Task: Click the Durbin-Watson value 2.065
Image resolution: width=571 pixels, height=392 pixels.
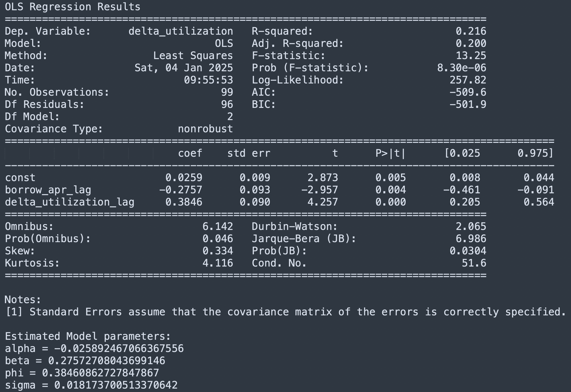Action: pos(471,227)
